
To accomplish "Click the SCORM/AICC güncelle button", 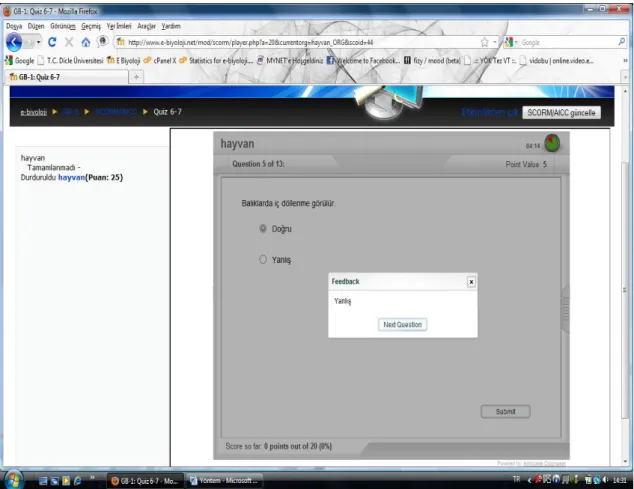I will tap(562, 112).
